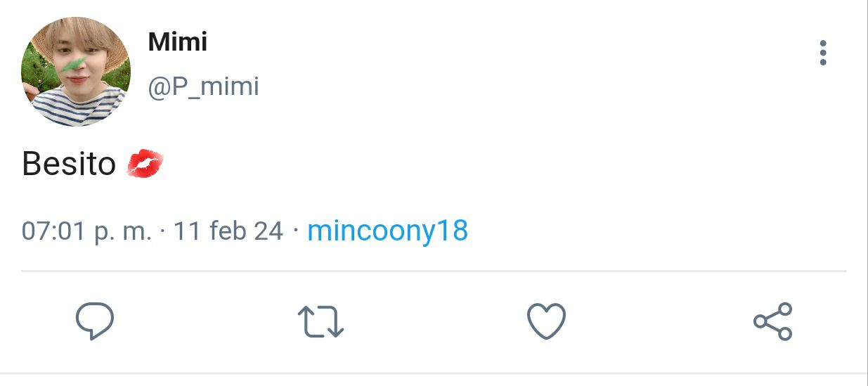Viewport: 868px width, 386px height.
Task: Select the 07:01 p. m. timestamp
Action: point(86,231)
